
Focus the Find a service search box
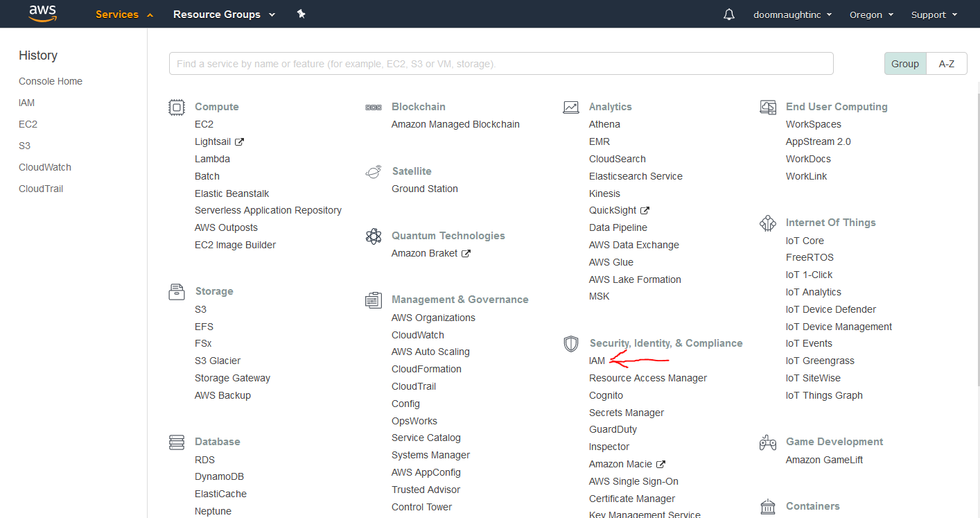[501, 64]
